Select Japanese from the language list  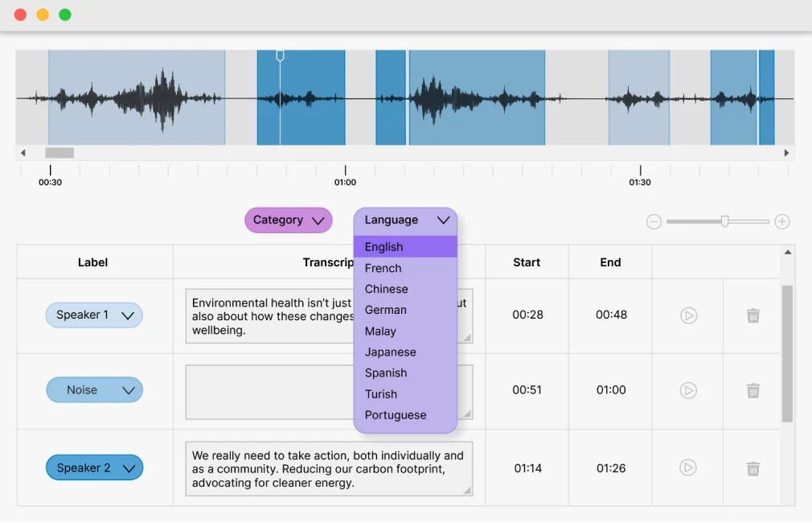390,352
